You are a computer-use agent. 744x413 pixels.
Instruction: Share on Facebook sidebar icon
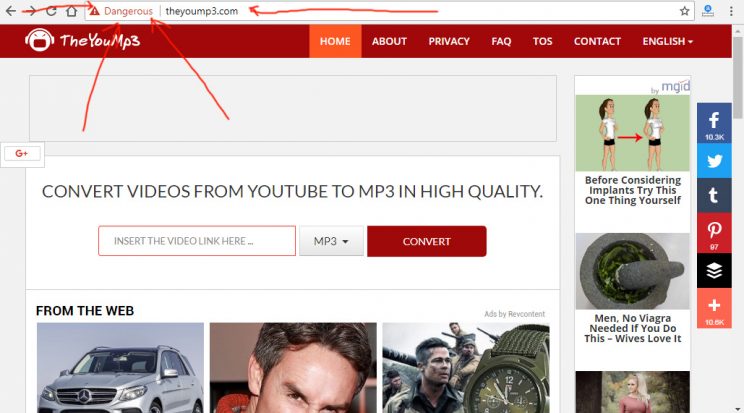(714, 123)
